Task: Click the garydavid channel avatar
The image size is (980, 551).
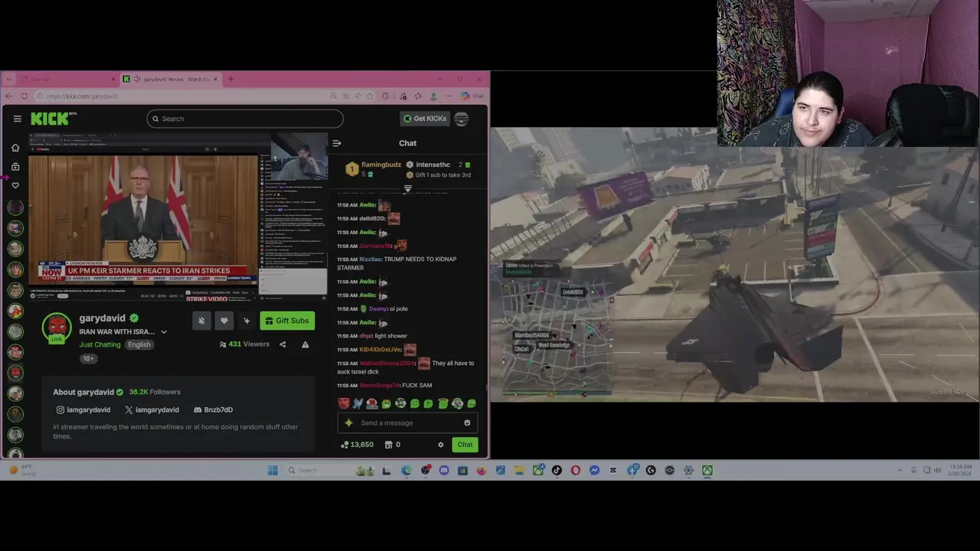Action: click(x=57, y=328)
